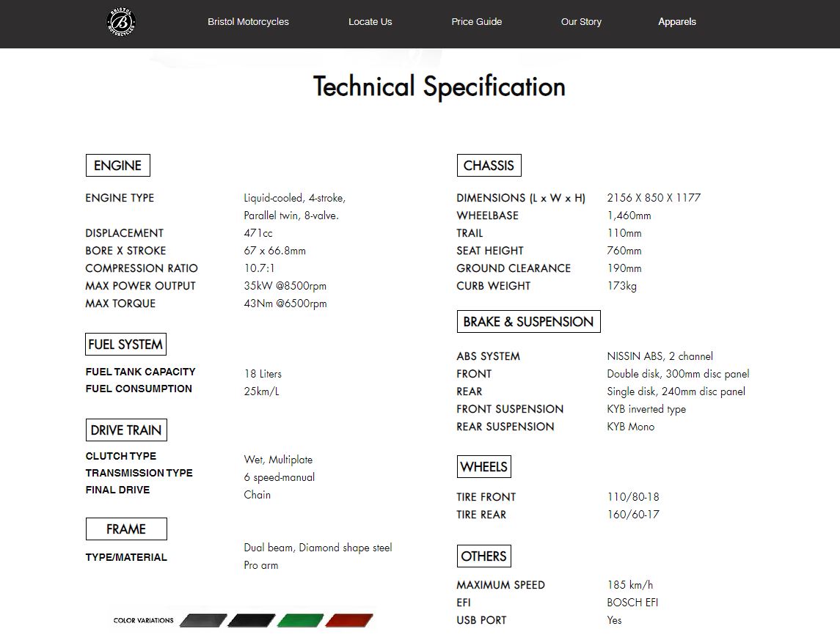The height and width of the screenshot is (640, 840).
Task: Click the CHASSIS section heading box
Action: tap(489, 166)
